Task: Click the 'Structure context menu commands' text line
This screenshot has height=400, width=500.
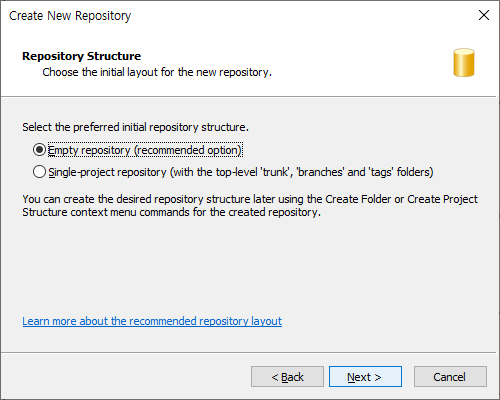Action: (171, 212)
